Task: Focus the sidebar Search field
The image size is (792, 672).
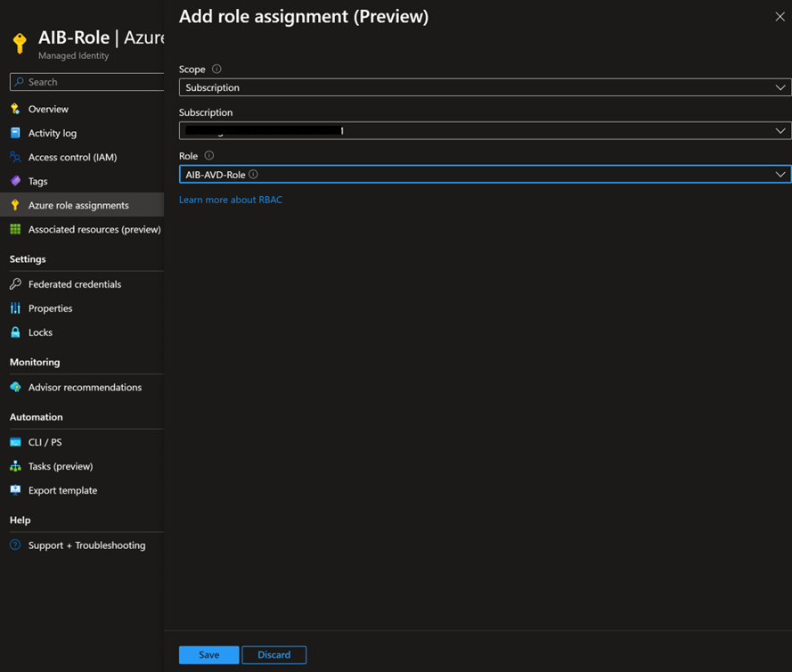Action: tap(87, 82)
